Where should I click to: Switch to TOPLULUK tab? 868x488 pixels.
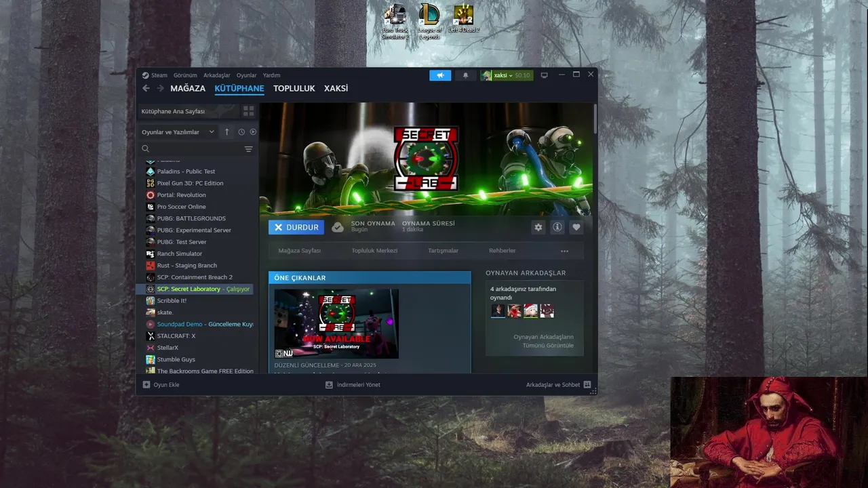pyautogui.click(x=294, y=88)
